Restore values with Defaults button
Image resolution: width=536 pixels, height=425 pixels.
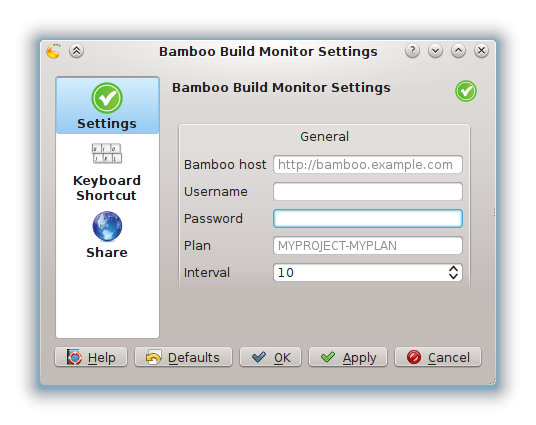183,357
